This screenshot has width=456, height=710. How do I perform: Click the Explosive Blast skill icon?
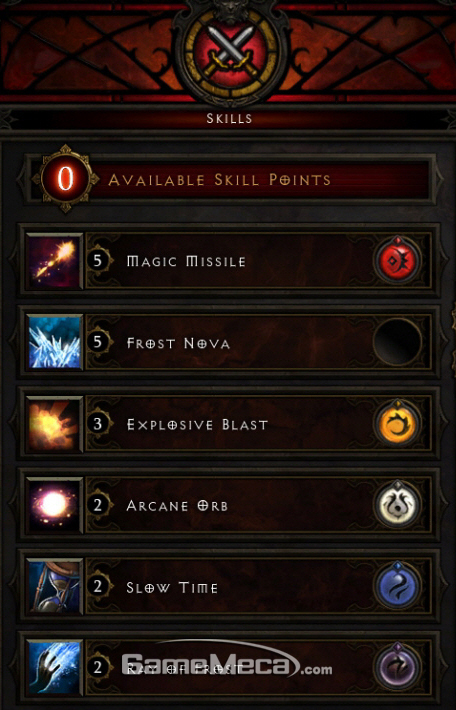pos(55,424)
